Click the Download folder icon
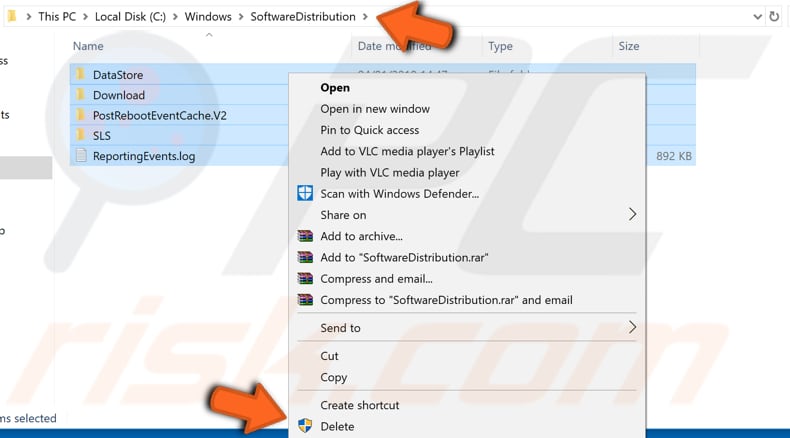The image size is (790, 438). 80,95
